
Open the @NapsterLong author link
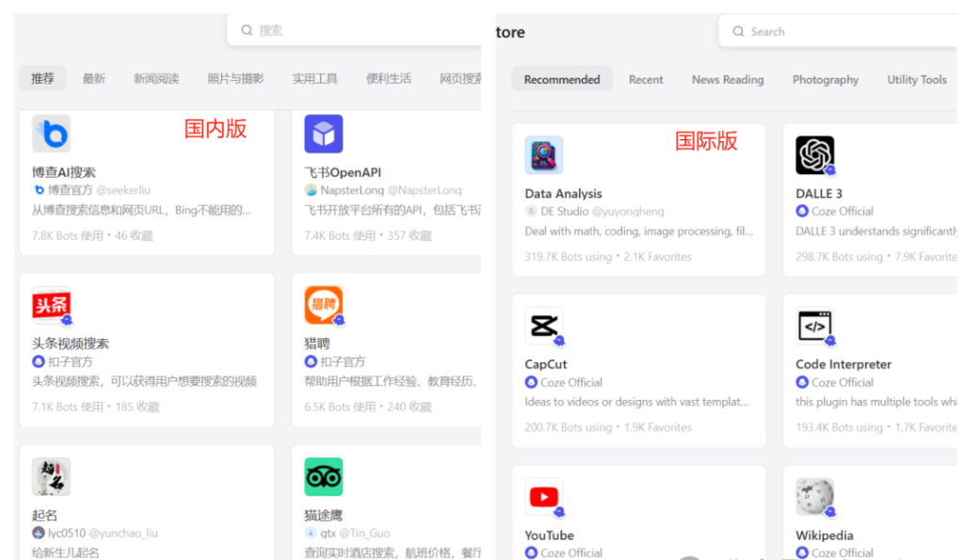[x=425, y=190]
